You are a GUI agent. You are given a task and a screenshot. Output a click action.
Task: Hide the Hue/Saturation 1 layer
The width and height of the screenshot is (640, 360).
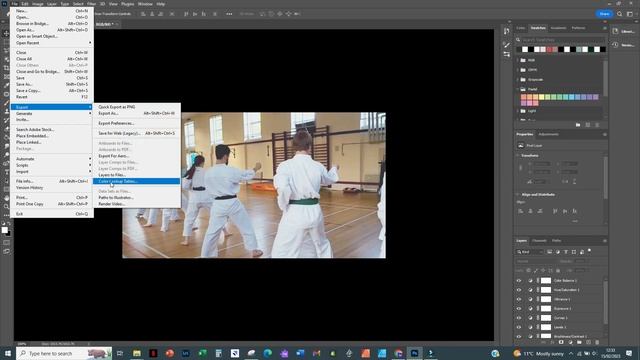coord(519,290)
